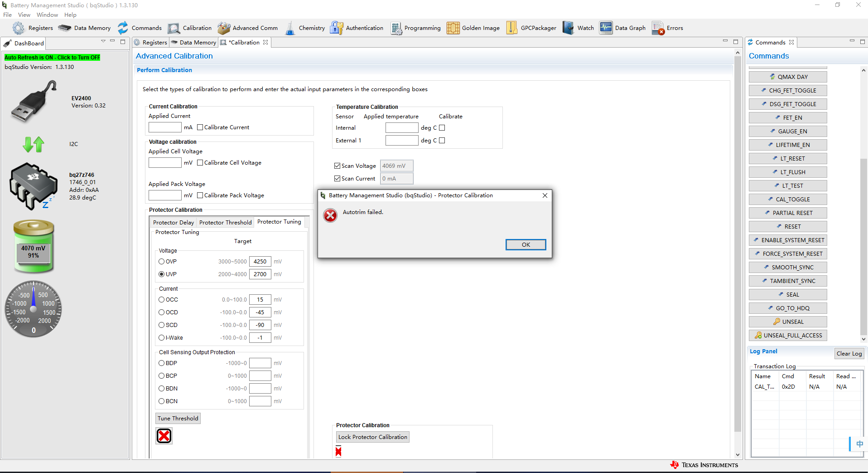
Task: Select the OVP radio button
Action: click(161, 262)
